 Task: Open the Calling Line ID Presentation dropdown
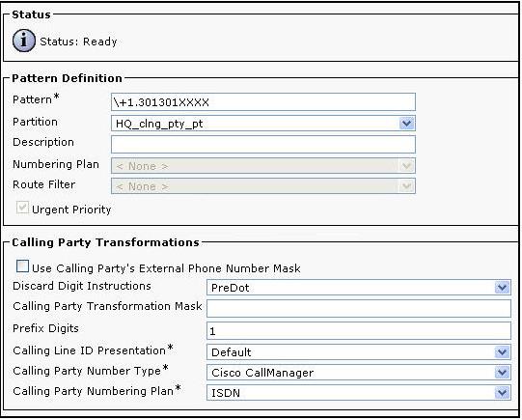pyautogui.click(x=502, y=352)
